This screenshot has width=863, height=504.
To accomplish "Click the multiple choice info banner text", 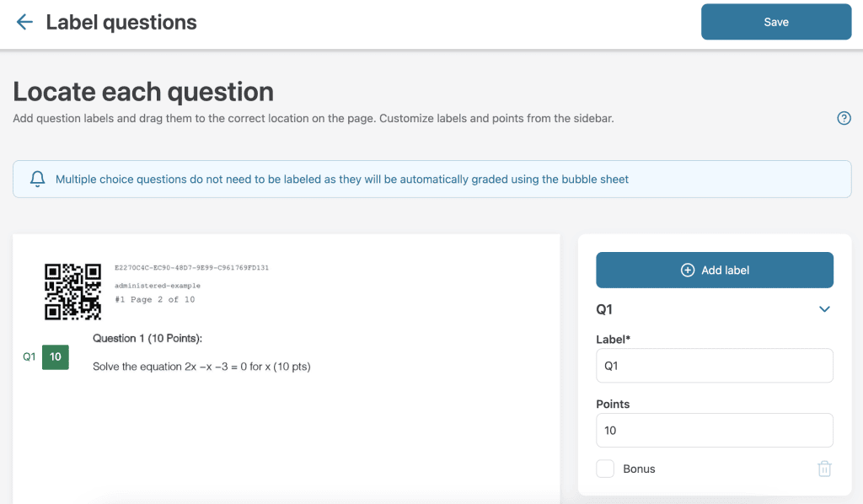I will click(x=341, y=179).
